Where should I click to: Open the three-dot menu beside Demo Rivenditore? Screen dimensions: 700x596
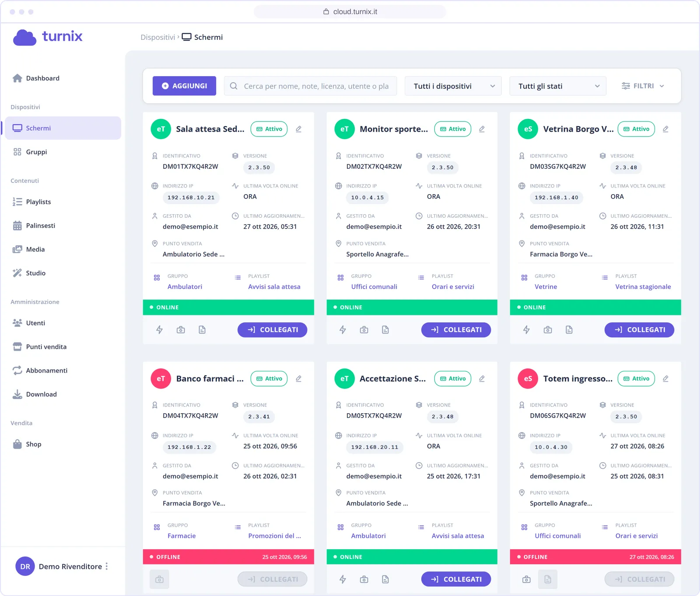click(x=107, y=566)
